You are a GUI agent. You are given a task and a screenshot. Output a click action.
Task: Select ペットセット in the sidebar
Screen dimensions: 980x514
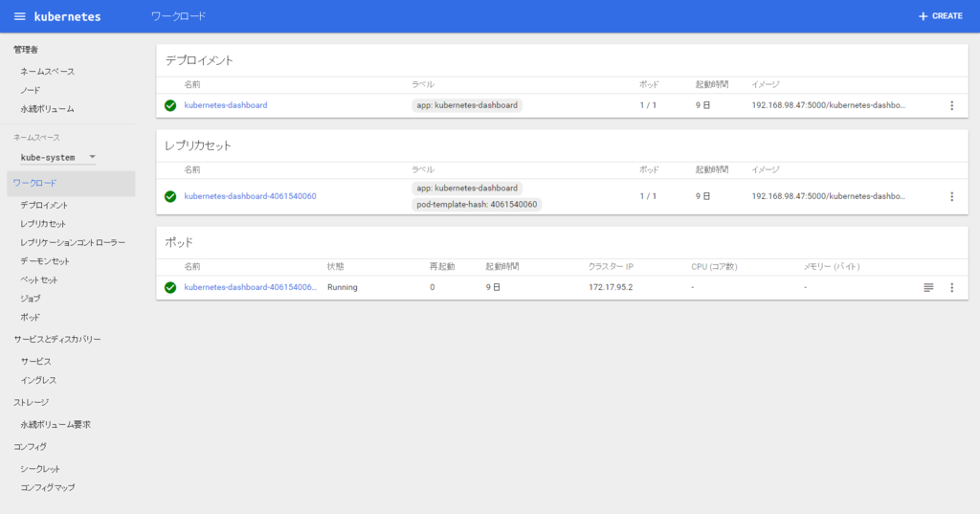click(x=38, y=280)
